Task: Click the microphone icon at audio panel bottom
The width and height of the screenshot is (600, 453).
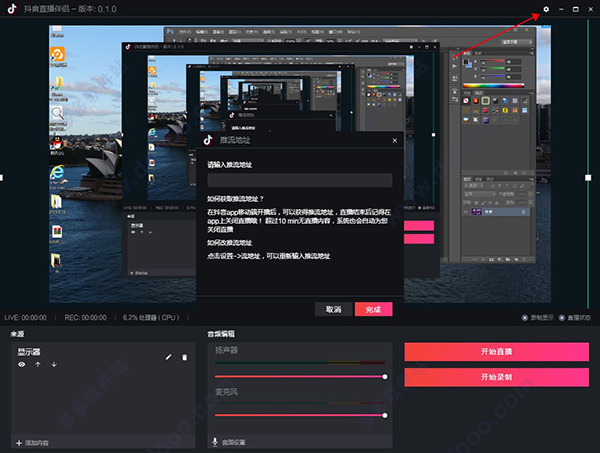Action: tap(215, 442)
